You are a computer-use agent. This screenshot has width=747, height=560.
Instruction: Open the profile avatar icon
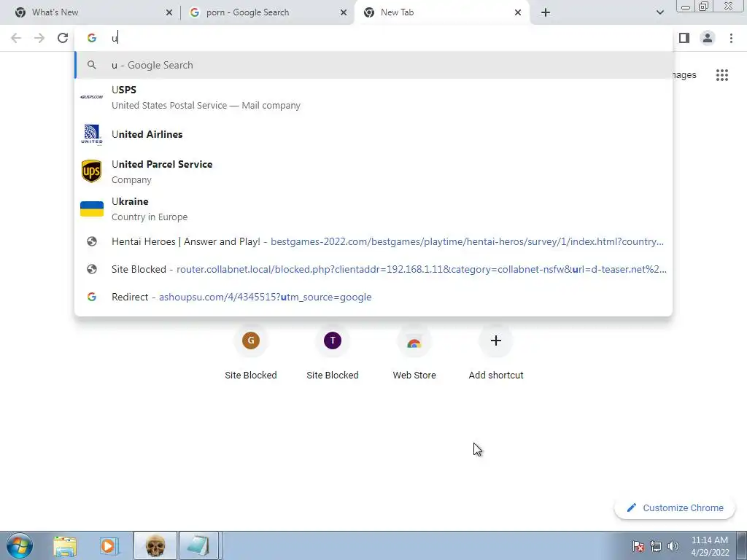[708, 38]
